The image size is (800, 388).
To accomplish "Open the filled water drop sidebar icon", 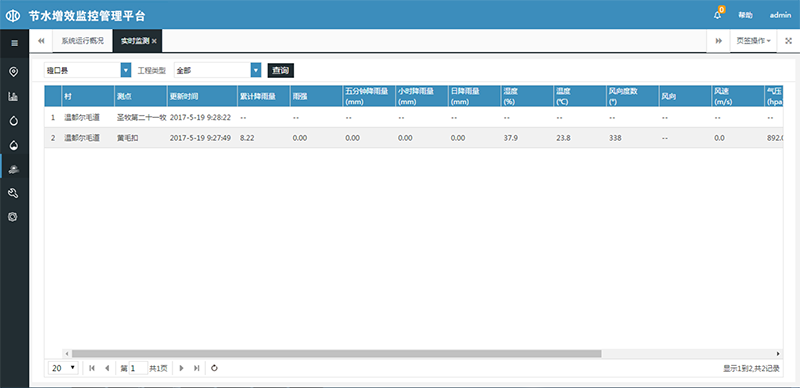I will click(14, 146).
